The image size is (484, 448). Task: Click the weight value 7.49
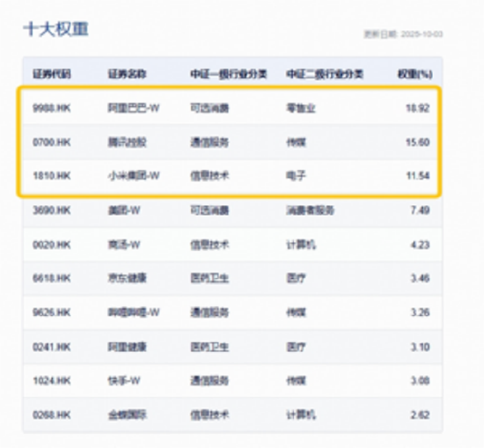click(420, 210)
